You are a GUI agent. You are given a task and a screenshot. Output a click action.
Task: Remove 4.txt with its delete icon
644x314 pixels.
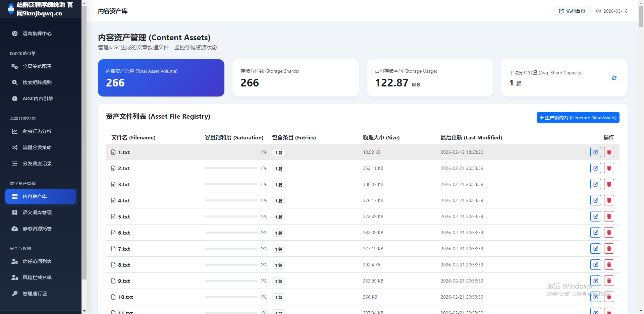tap(609, 200)
